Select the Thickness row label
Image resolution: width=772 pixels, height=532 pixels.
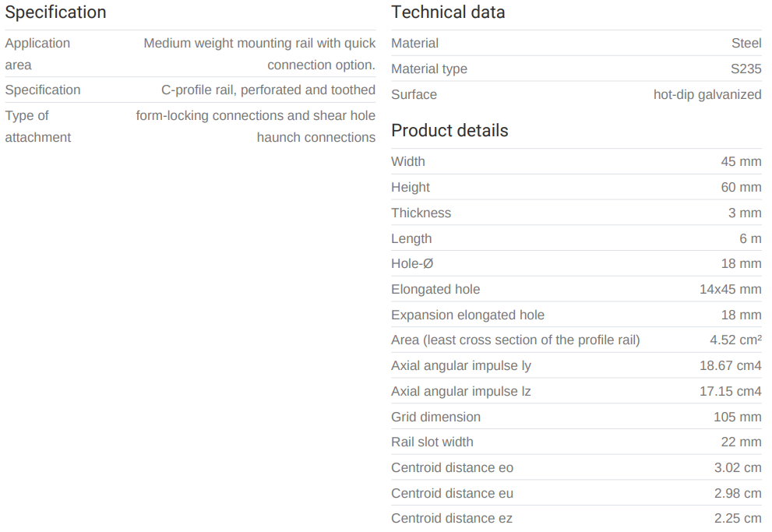pyautogui.click(x=421, y=213)
